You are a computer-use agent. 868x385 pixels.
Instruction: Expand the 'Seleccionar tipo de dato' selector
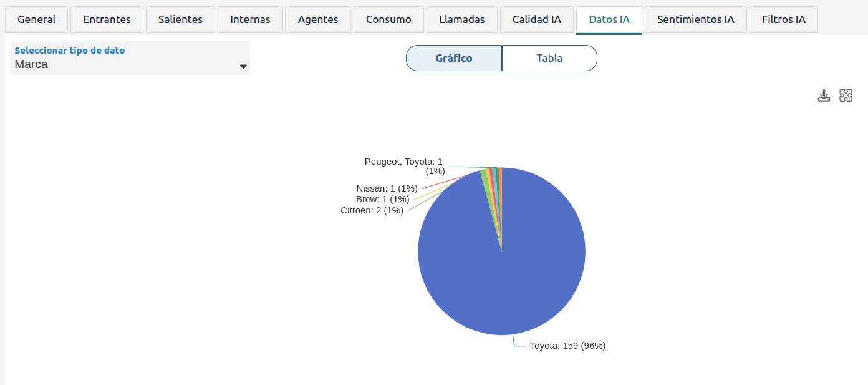coord(130,58)
